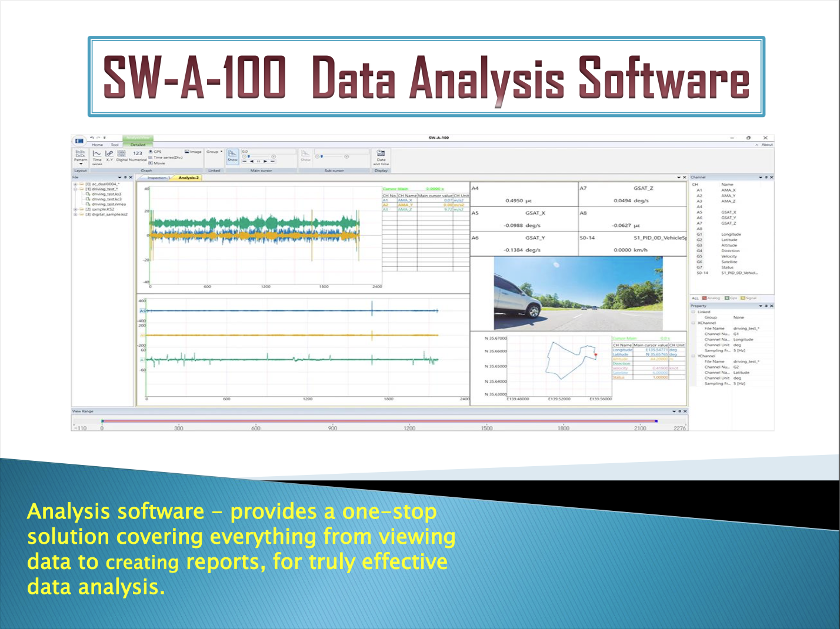Add a Time series(Div.) graph

[x=165, y=158]
